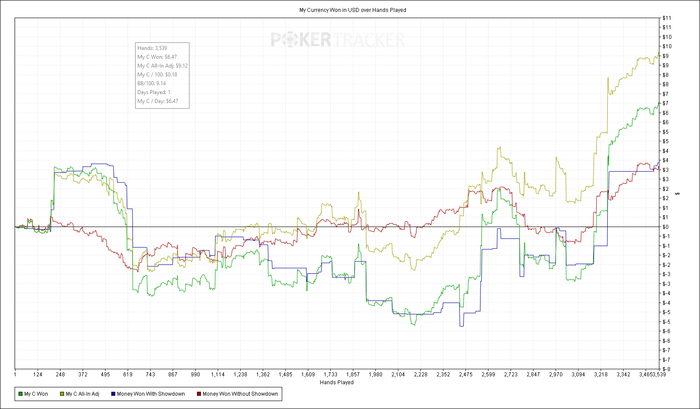
Task: Click the red Money Won Without Showdown swatch
Action: click(x=199, y=394)
